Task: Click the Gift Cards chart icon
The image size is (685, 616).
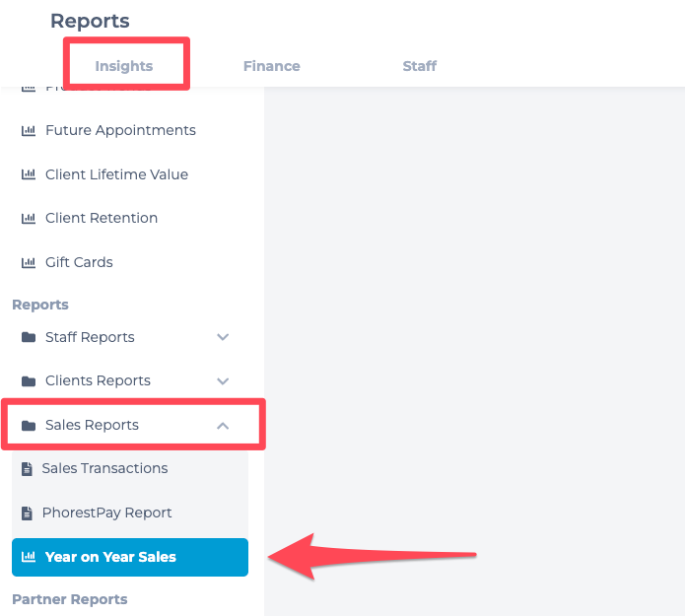Action: 29,262
